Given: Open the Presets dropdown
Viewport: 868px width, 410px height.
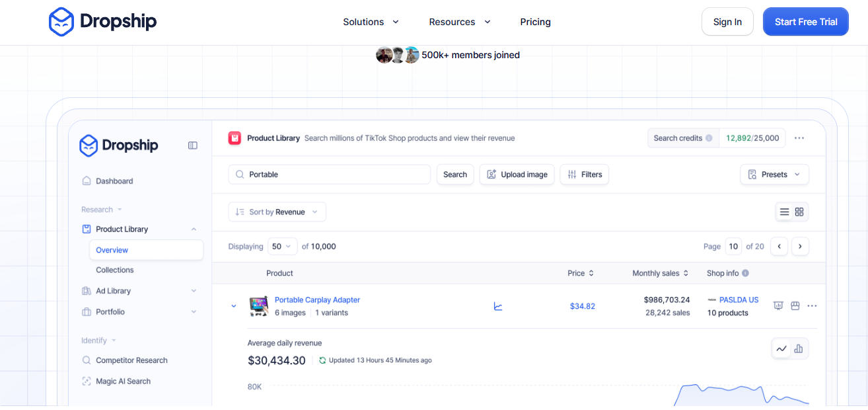Looking at the screenshot, I should coord(774,175).
